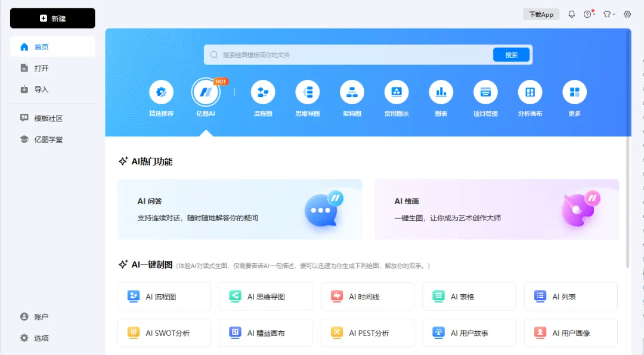Click the AI 表格 icon
This screenshot has width=644, height=355.
438,296
